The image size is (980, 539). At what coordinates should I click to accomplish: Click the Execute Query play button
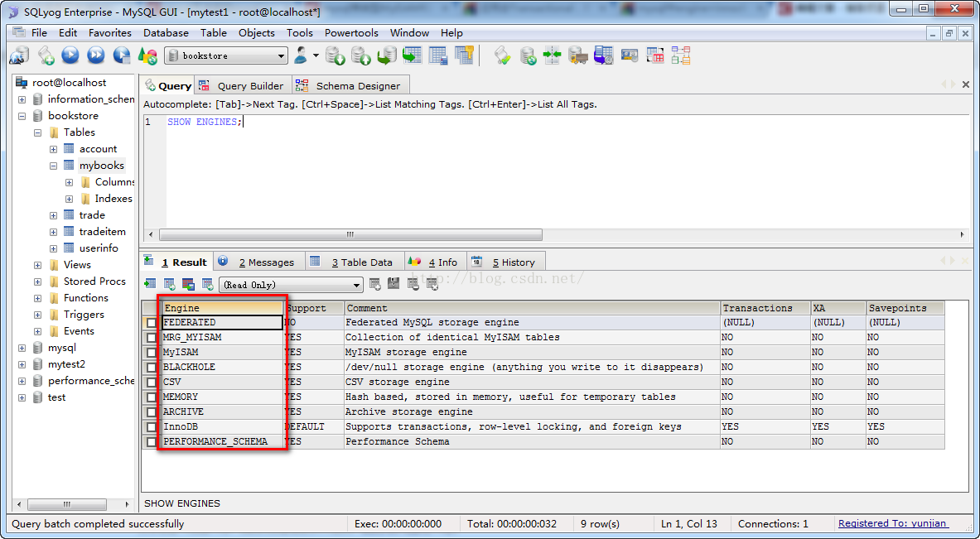point(70,55)
